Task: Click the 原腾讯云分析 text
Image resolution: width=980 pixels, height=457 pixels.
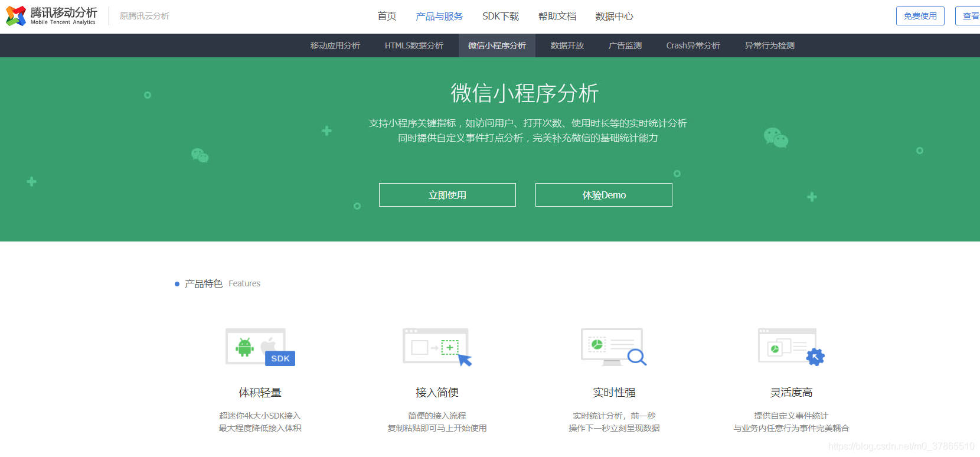Action: point(145,17)
